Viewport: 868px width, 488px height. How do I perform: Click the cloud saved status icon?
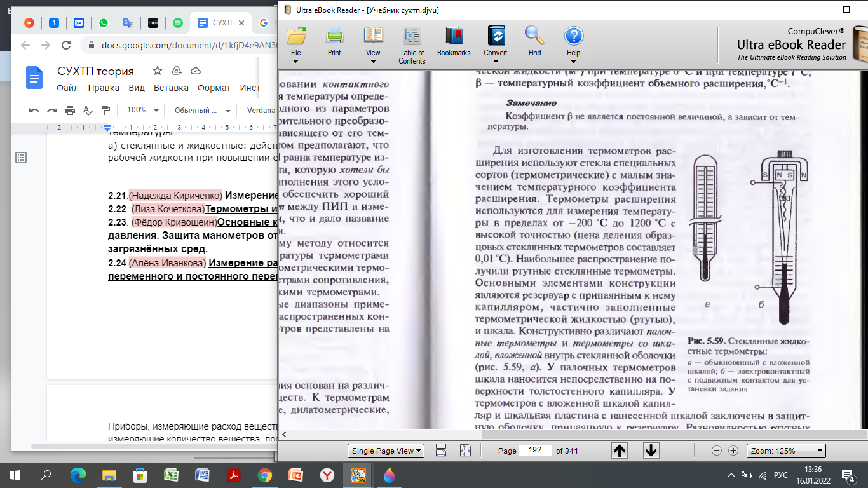(x=196, y=71)
